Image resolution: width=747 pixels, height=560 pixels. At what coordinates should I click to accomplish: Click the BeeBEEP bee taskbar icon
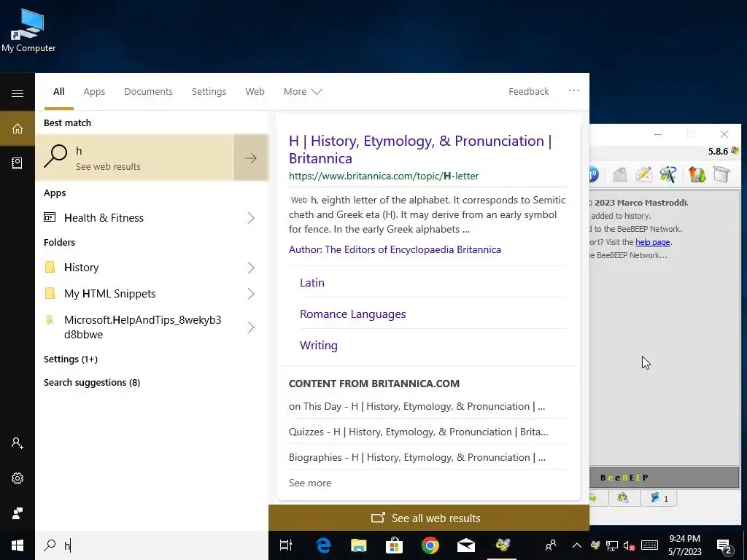(502, 545)
